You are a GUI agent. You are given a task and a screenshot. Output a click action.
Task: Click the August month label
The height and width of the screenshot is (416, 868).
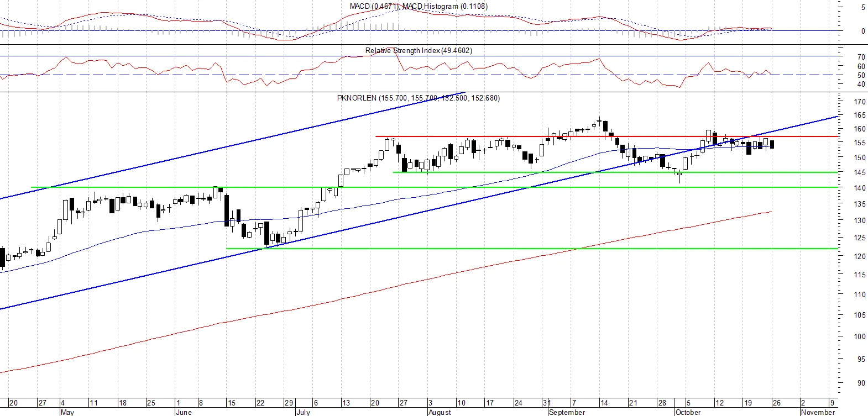(x=440, y=412)
